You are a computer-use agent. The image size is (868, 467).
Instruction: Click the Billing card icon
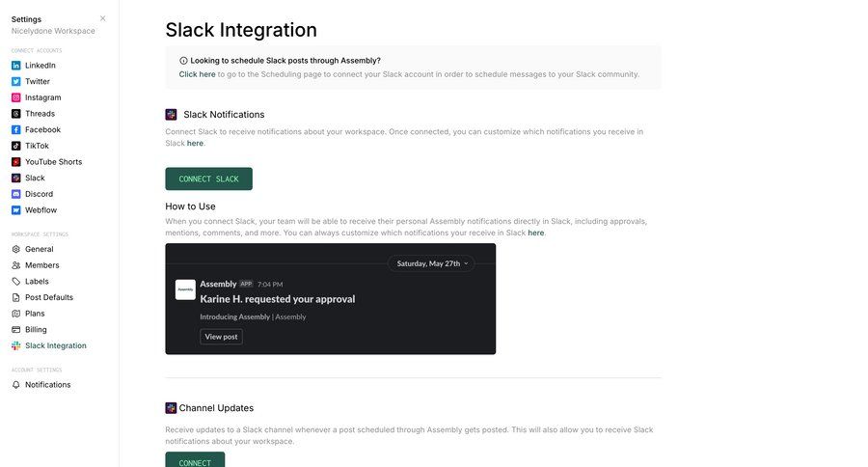(x=16, y=330)
